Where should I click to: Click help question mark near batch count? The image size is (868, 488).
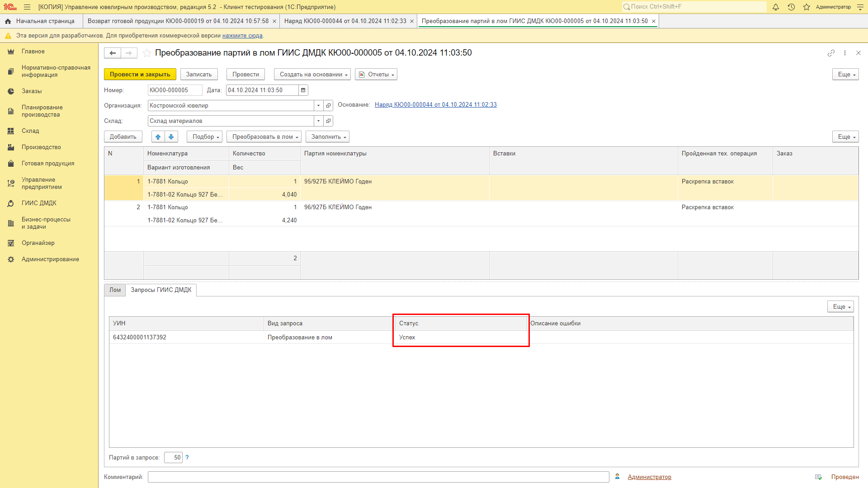pos(187,457)
